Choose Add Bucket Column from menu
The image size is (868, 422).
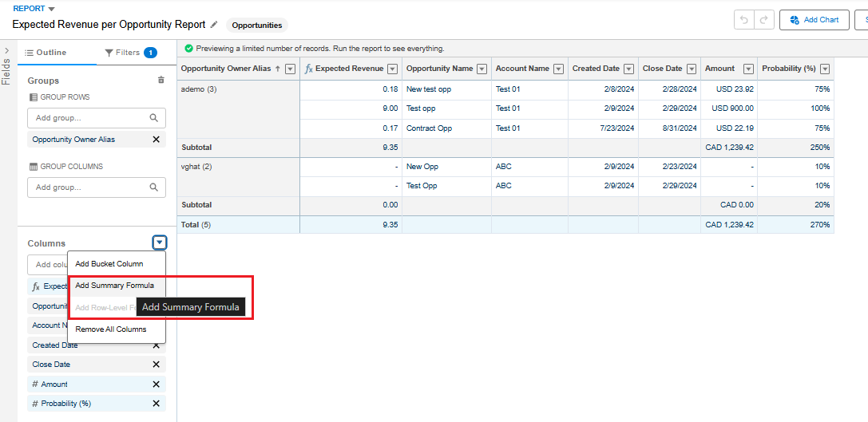point(109,264)
